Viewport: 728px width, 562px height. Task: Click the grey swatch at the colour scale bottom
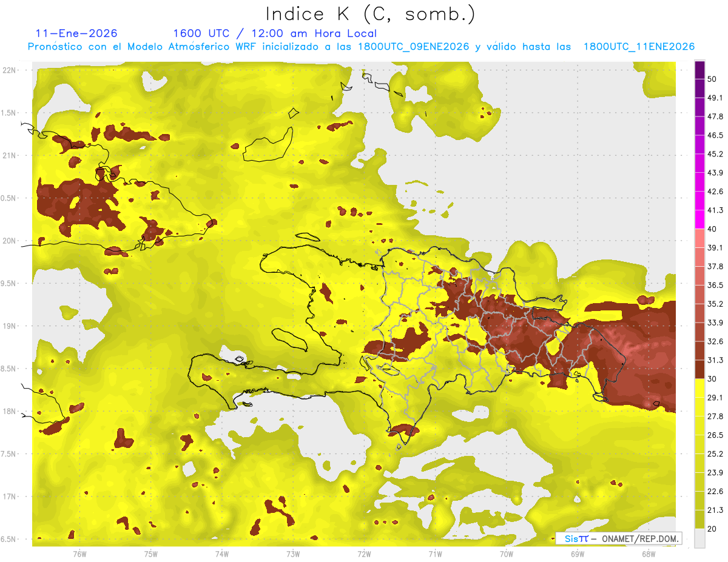click(x=699, y=538)
